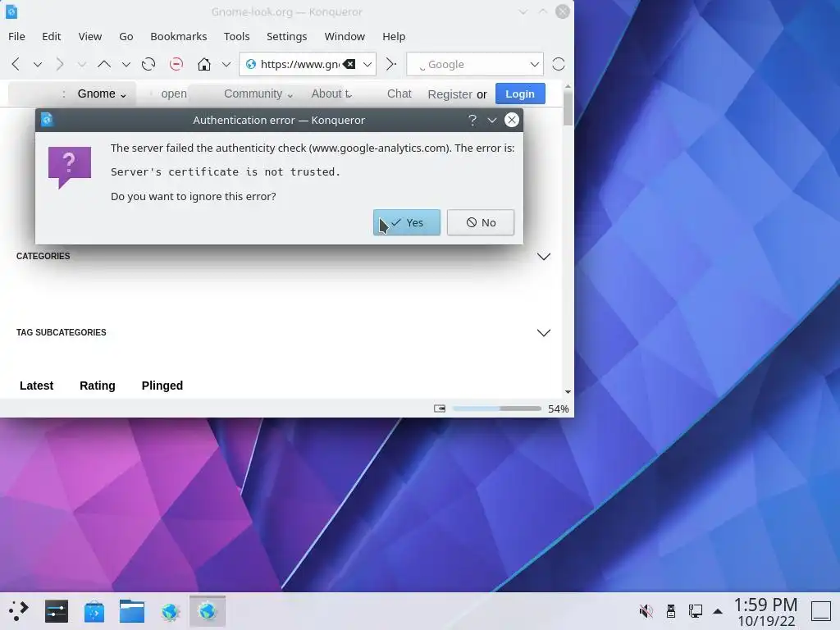Open the Register link
This screenshot has height=630, width=840.
point(450,94)
